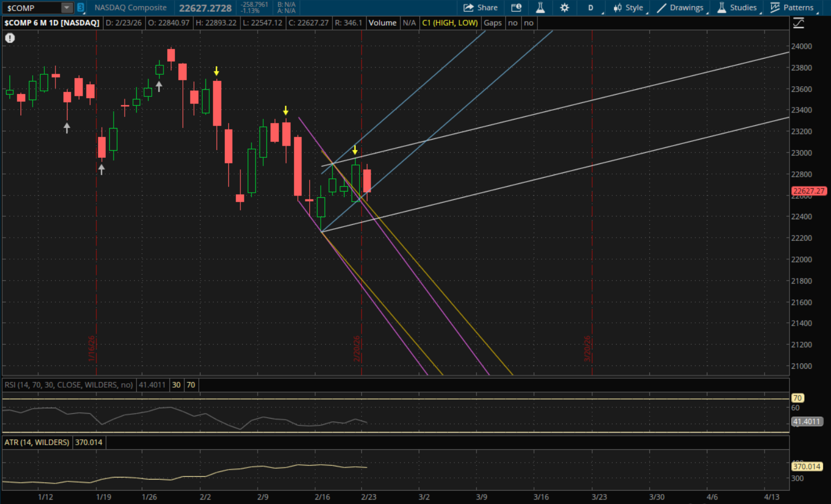This screenshot has height=504, width=831.
Task: Click the exclamation alert icon on the chart
Action: pos(10,38)
